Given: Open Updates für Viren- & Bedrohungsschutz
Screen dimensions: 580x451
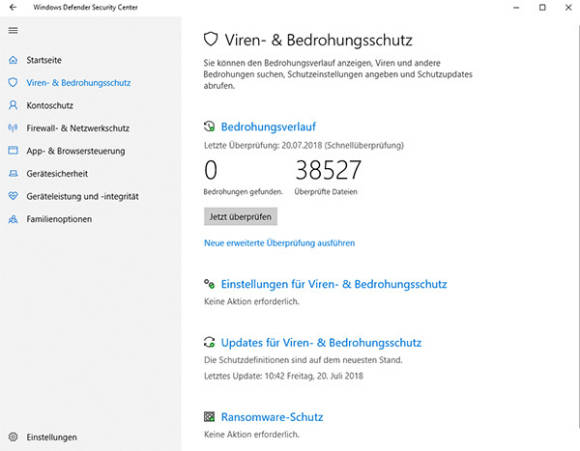Looking at the screenshot, I should (321, 343).
